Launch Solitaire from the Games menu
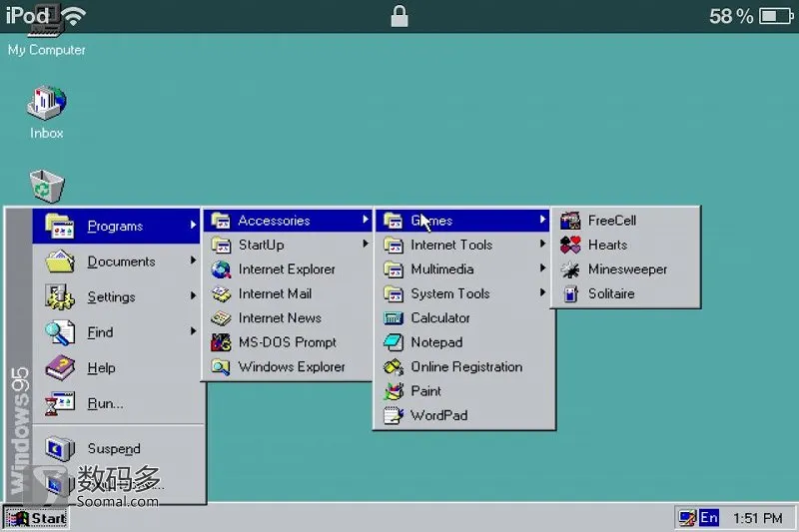799x532 pixels. (626, 293)
